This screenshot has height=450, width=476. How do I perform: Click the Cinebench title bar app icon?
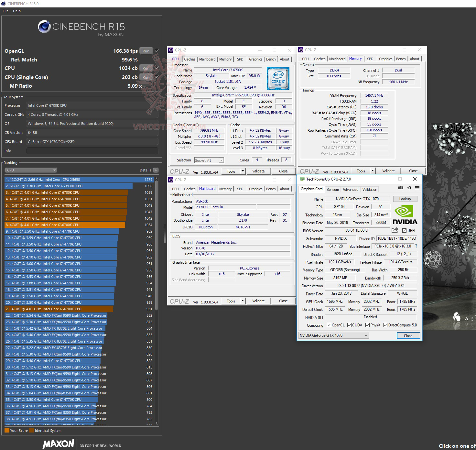[x=3, y=4]
